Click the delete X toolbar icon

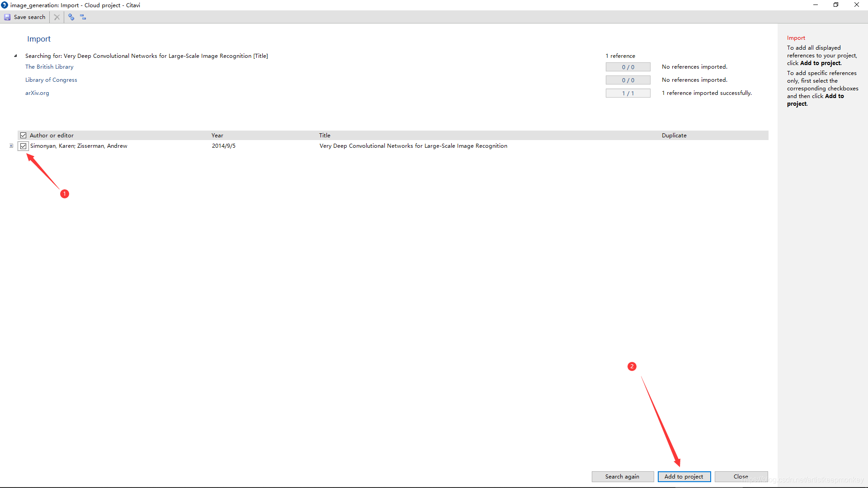[x=57, y=17]
